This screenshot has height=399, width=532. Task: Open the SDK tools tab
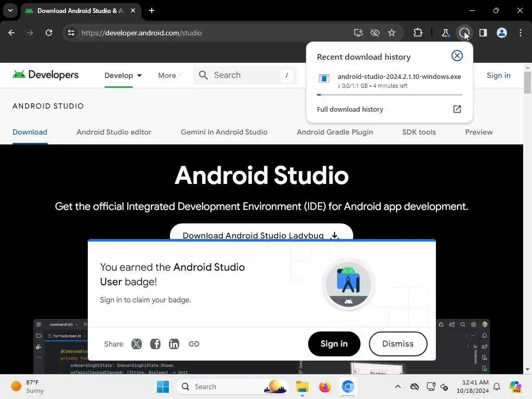419,132
